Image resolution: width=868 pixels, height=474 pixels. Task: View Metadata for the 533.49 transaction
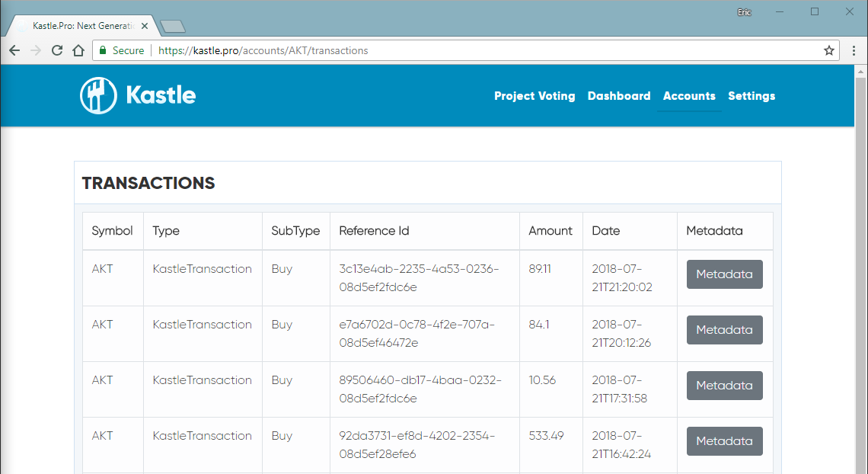pyautogui.click(x=725, y=441)
